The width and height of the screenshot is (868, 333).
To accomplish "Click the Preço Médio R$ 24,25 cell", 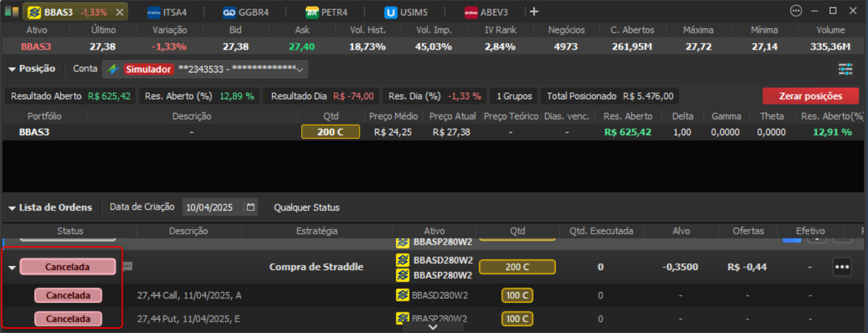I will click(392, 132).
